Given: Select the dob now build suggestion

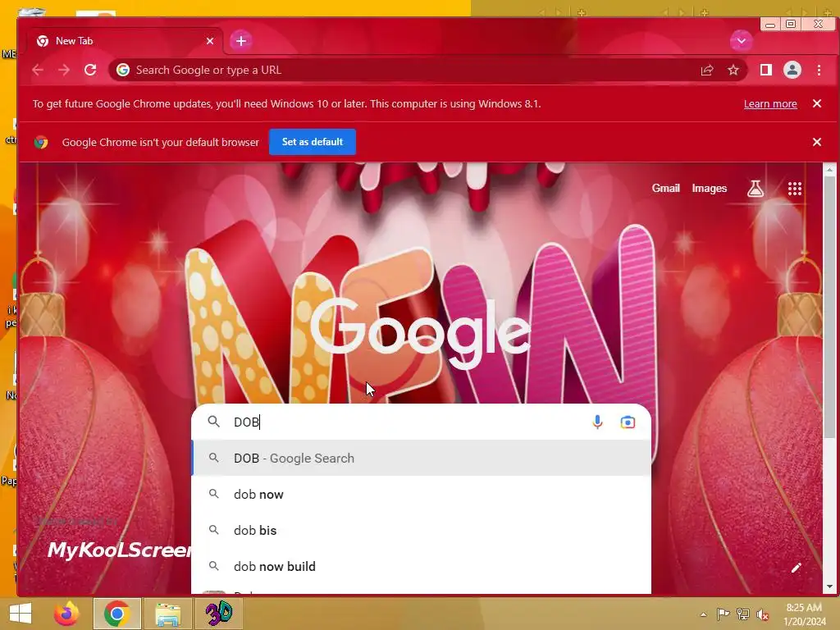Looking at the screenshot, I should [421, 566].
